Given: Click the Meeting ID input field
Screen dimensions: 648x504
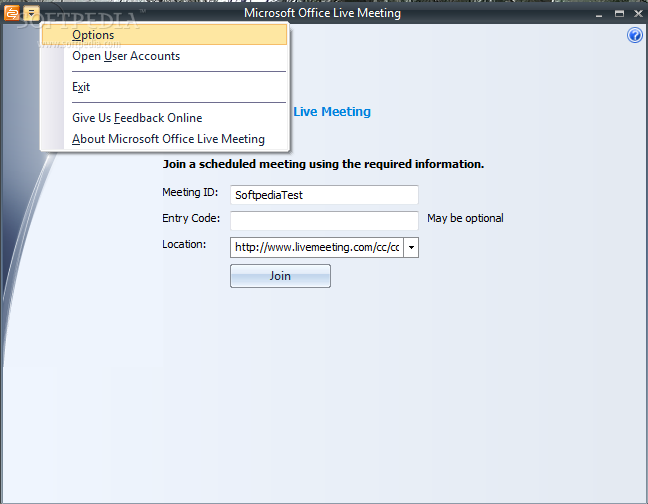Looking at the screenshot, I should [324, 195].
